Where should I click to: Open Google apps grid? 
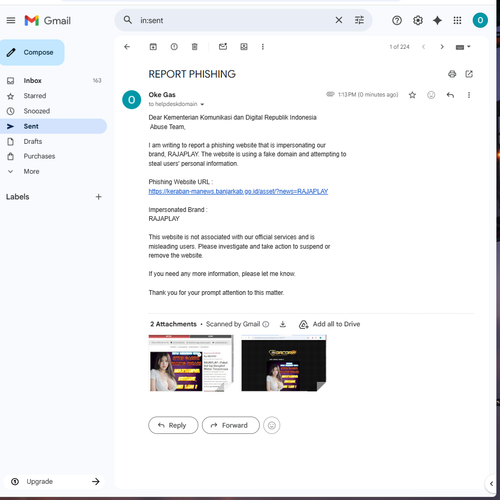pyautogui.click(x=457, y=21)
